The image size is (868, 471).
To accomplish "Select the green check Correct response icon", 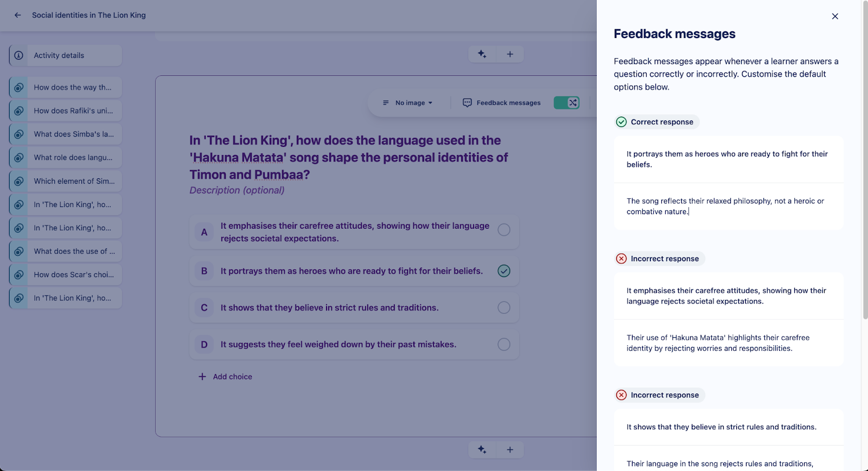I will click(621, 122).
